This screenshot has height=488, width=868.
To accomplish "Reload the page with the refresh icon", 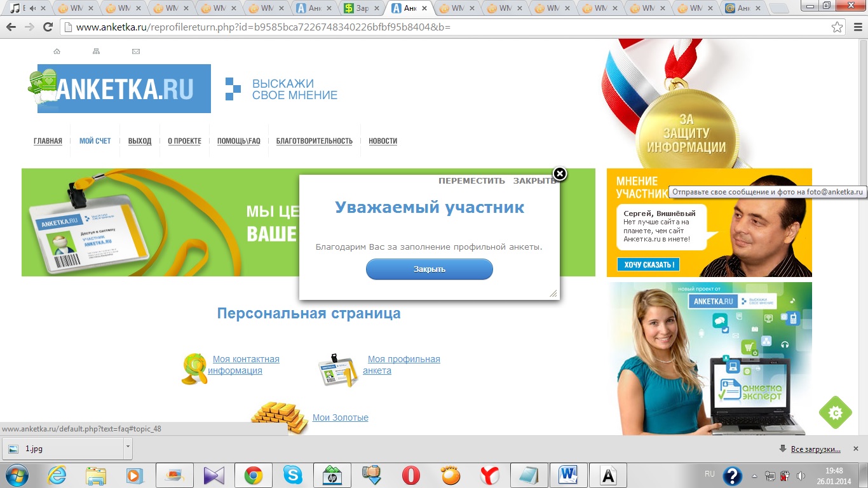I will pos(47,27).
